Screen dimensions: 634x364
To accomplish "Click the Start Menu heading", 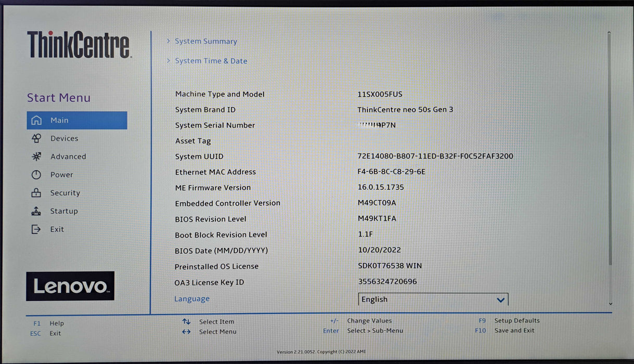I will [x=59, y=98].
